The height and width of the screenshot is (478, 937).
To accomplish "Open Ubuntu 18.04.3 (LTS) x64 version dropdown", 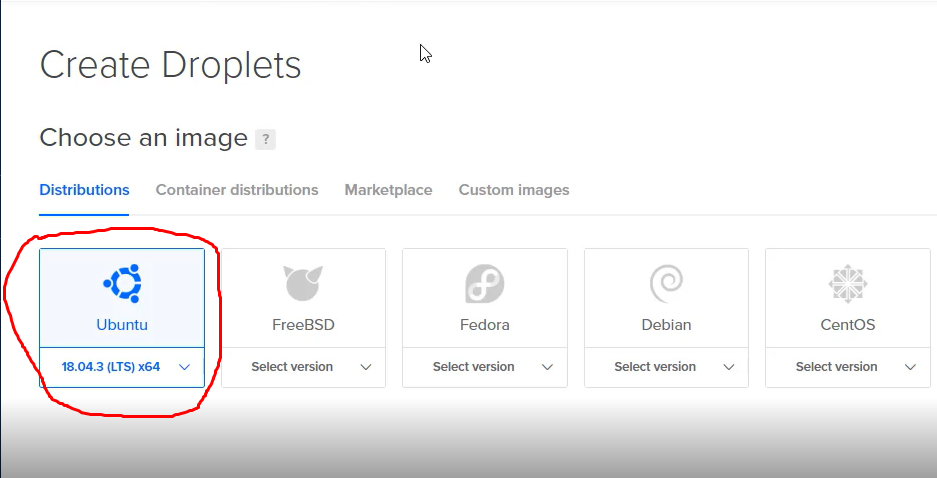I will click(x=122, y=367).
